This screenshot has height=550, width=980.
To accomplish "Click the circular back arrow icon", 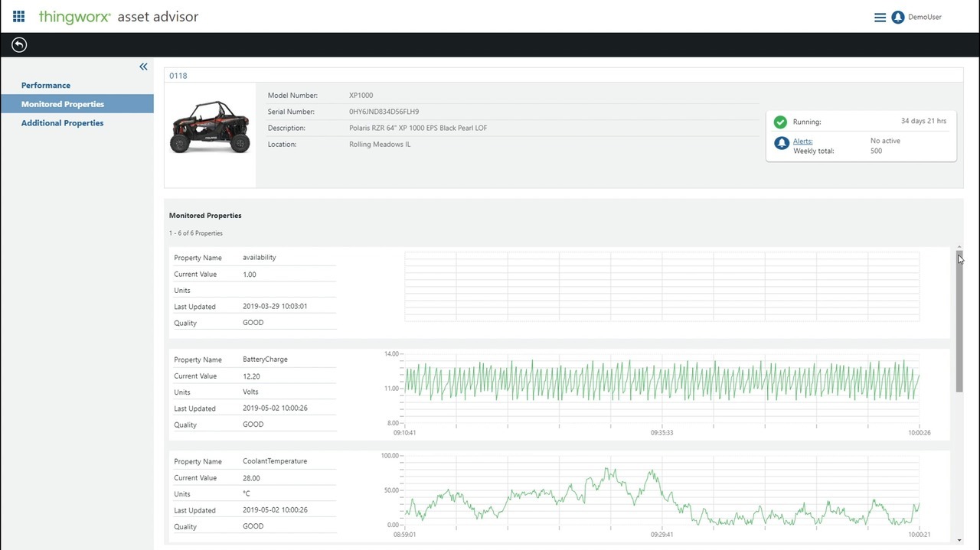I will coord(19,45).
